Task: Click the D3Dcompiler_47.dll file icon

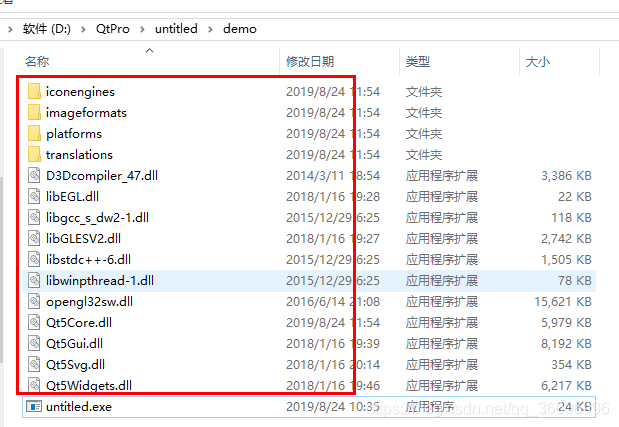Action: 34,175
